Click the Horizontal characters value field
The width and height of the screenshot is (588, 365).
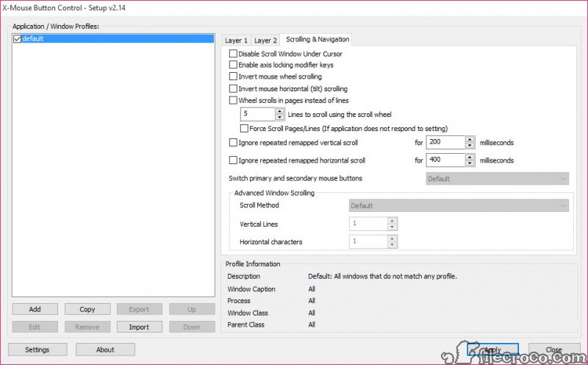(x=368, y=241)
